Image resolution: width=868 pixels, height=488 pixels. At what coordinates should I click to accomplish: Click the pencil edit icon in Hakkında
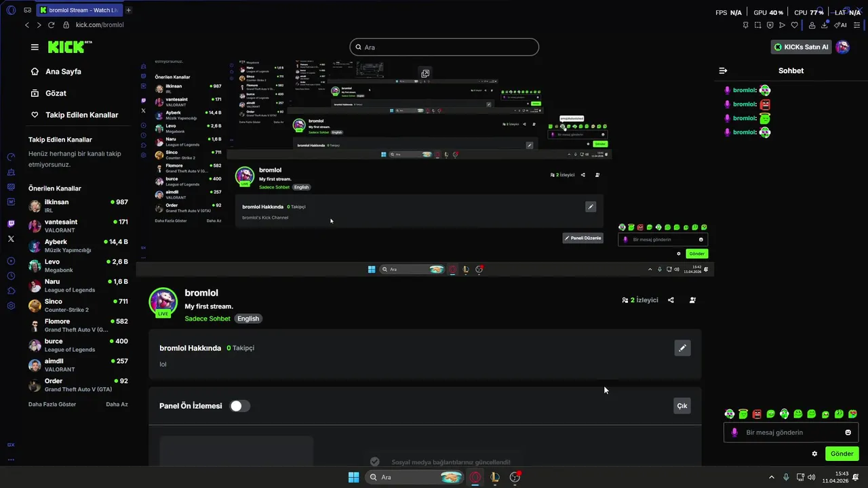pyautogui.click(x=682, y=348)
